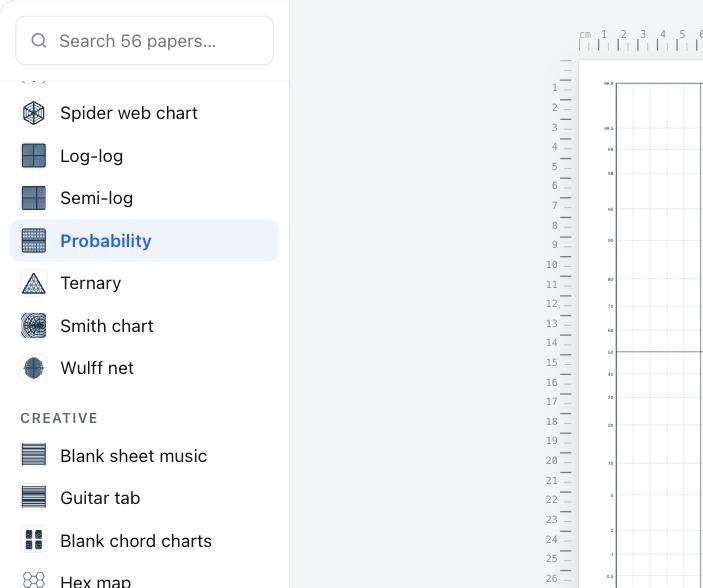
Task: Click the probability paper preview page
Action: 641,324
